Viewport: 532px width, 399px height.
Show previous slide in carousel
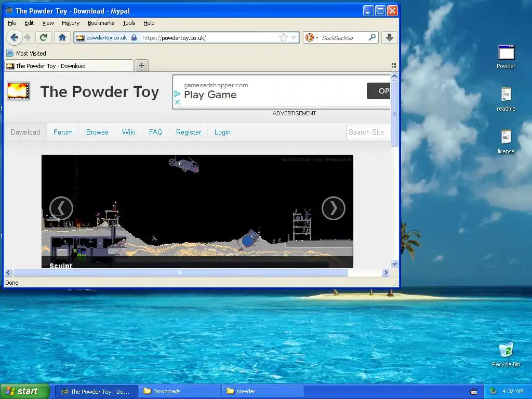pos(61,208)
